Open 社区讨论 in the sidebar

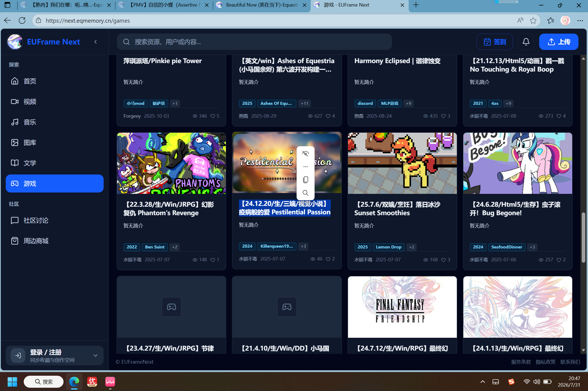[55, 220]
